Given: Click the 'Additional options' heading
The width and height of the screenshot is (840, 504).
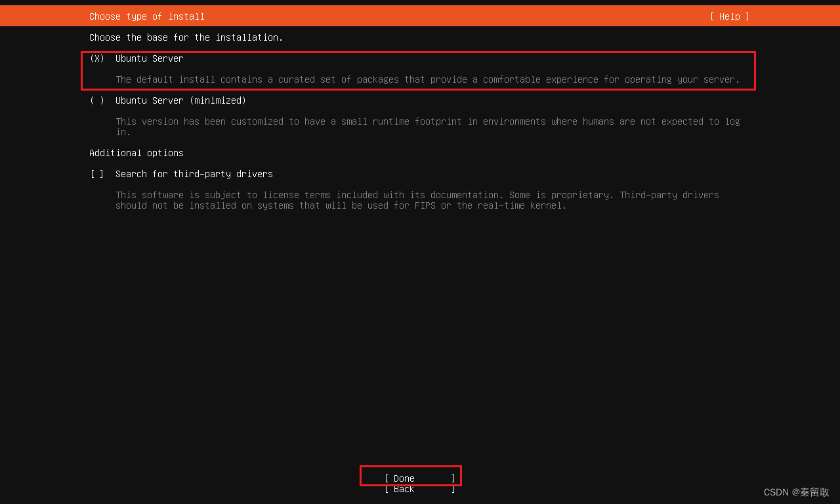Looking at the screenshot, I should [136, 153].
